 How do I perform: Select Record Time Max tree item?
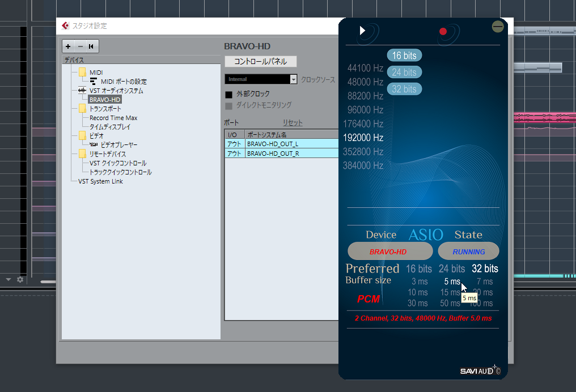tap(113, 118)
